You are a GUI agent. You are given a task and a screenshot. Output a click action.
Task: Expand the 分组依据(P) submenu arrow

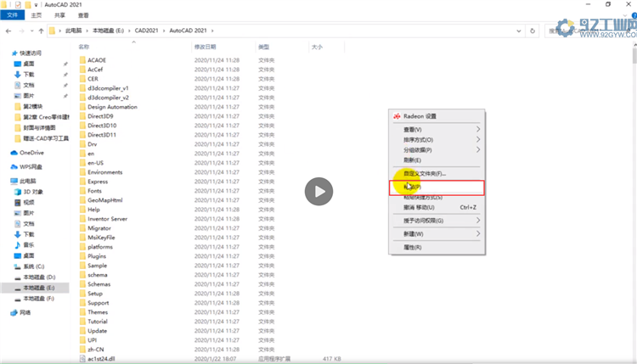477,149
